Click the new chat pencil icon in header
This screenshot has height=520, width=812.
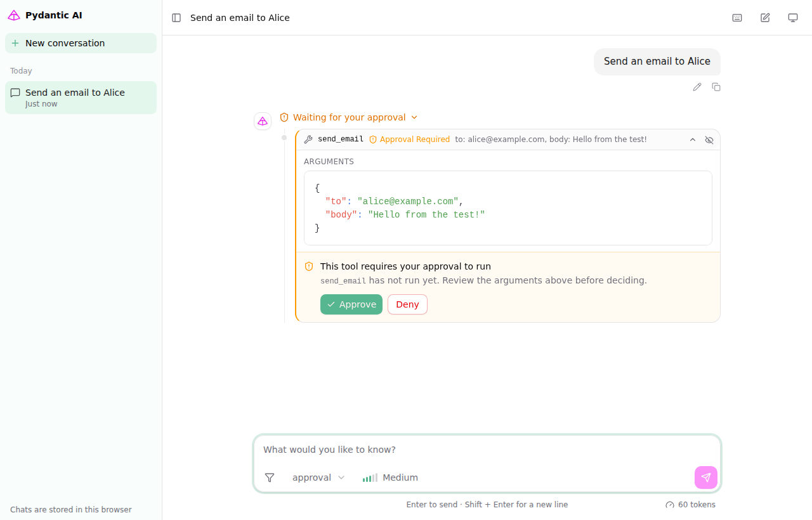765,18
